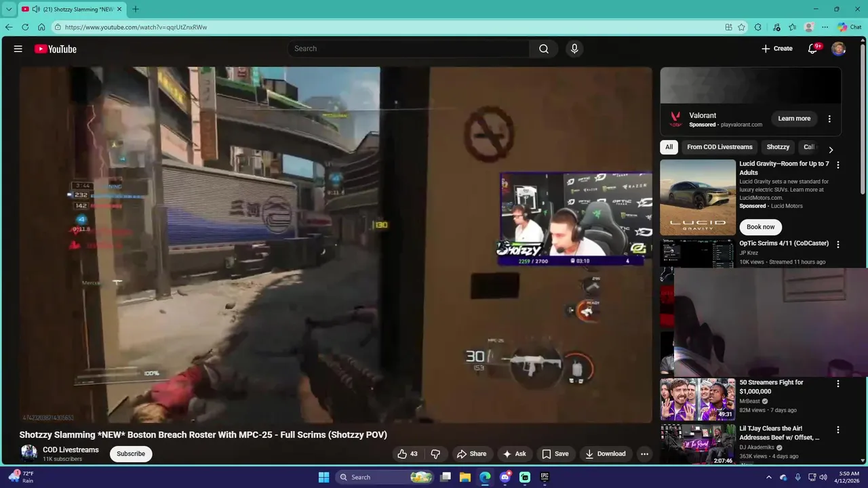The width and height of the screenshot is (868, 488).
Task: Open the favorites list
Action: (792, 27)
